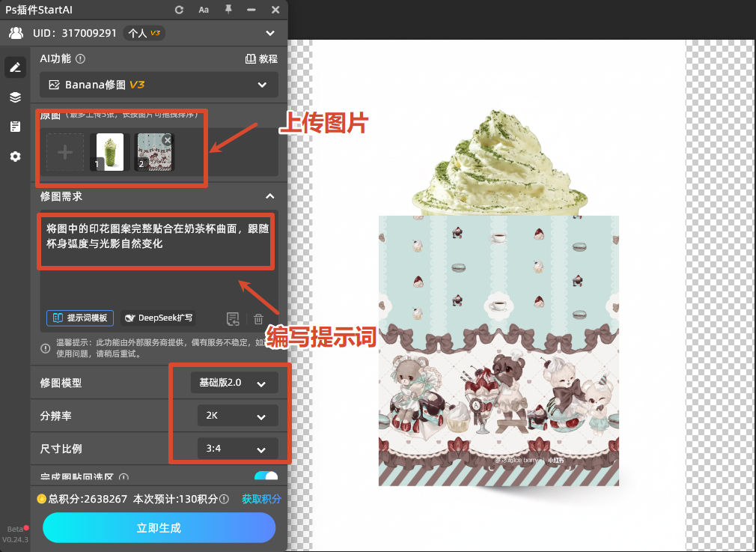Click the Aa font size icon
Viewport: 756px width, 552px height.
[204, 10]
